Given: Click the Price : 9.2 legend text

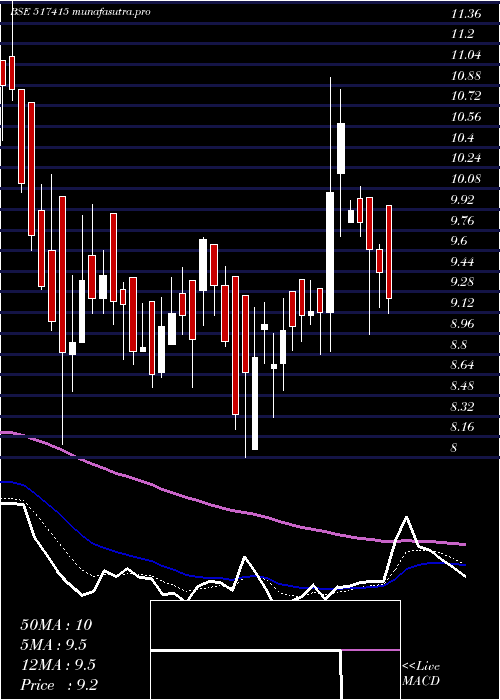Looking at the screenshot, I should click(59, 684).
